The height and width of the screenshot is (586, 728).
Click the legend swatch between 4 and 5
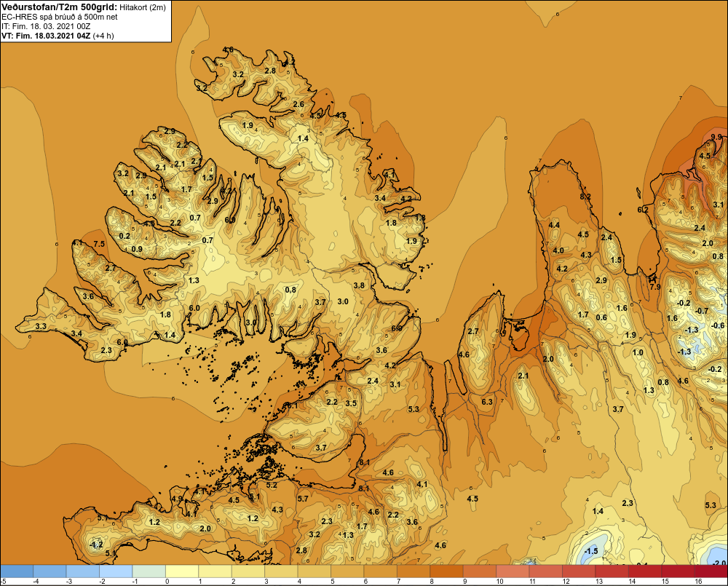(x=314, y=571)
